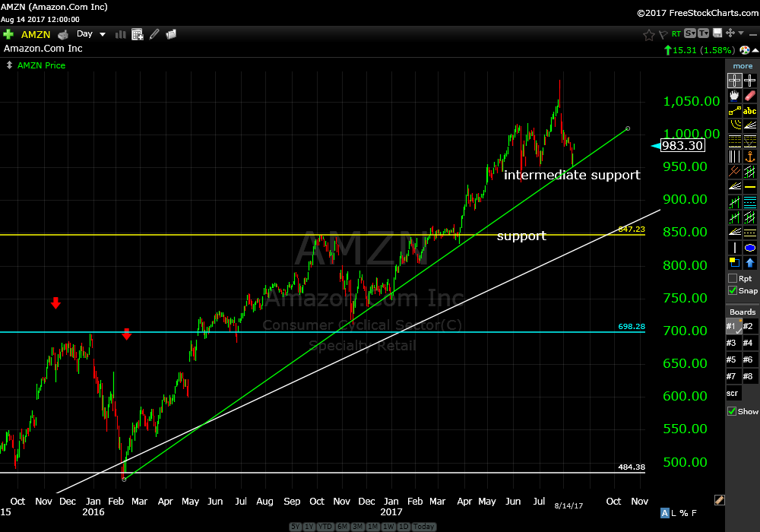Open the Day timeframe dropdown

click(x=103, y=34)
